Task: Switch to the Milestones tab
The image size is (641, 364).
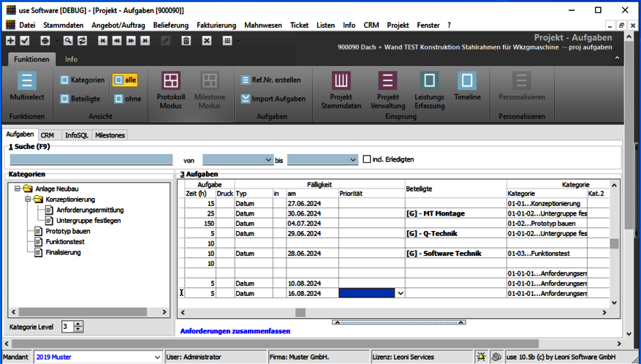Action: click(x=110, y=135)
